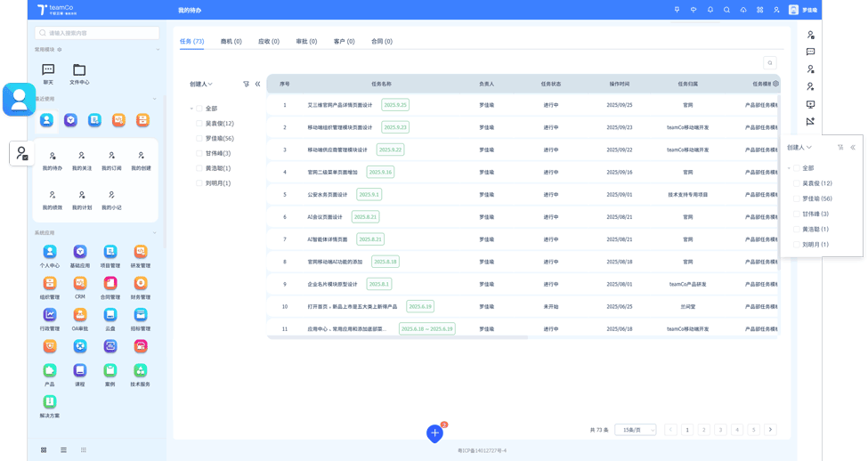
Task: Launch the 云盘 cloud drive app
Action: [x=110, y=315]
